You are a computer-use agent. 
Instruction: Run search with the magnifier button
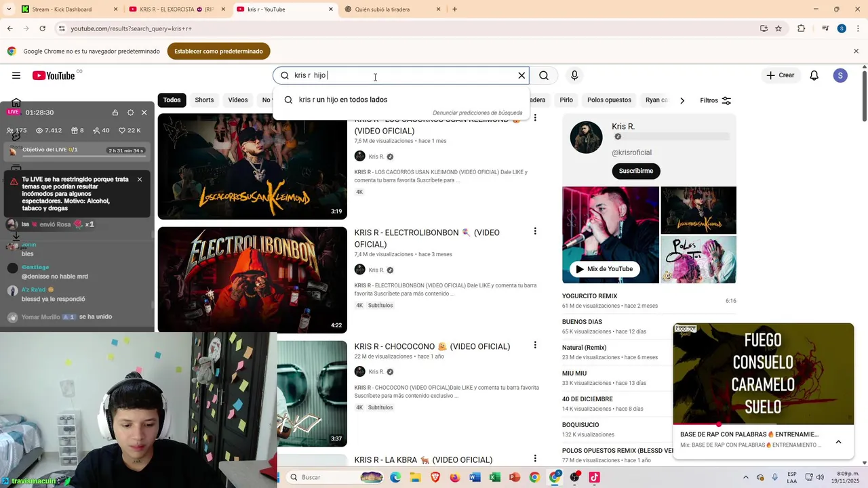click(x=544, y=75)
